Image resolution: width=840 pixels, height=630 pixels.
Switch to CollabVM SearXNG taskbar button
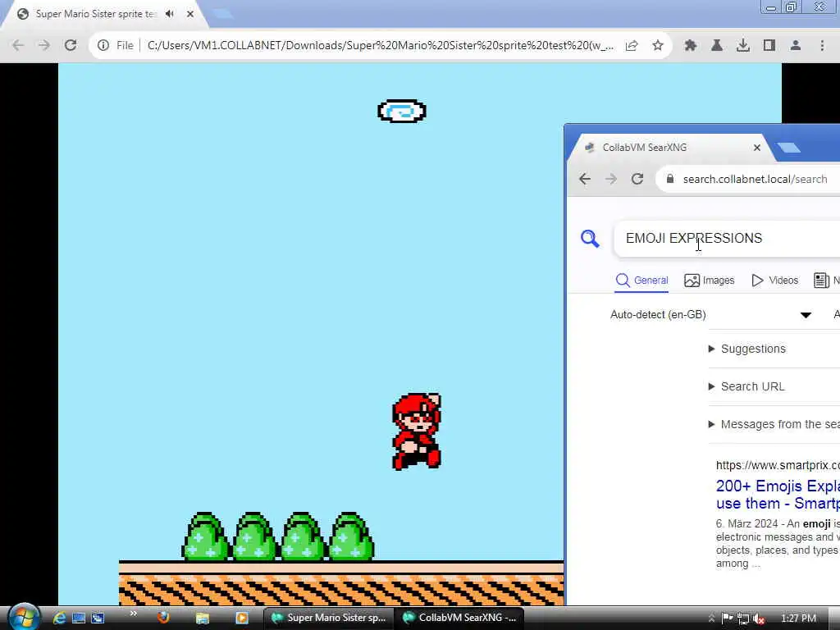(x=461, y=618)
